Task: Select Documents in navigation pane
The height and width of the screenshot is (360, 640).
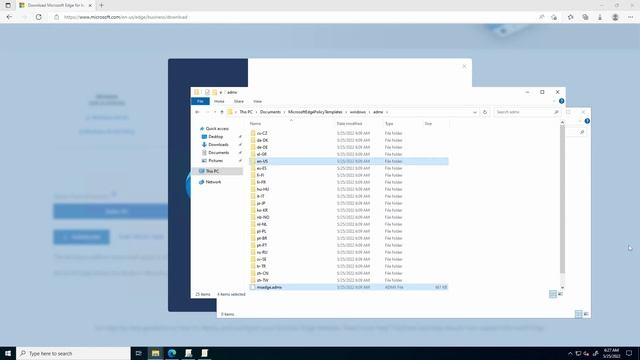Action: pos(218,153)
